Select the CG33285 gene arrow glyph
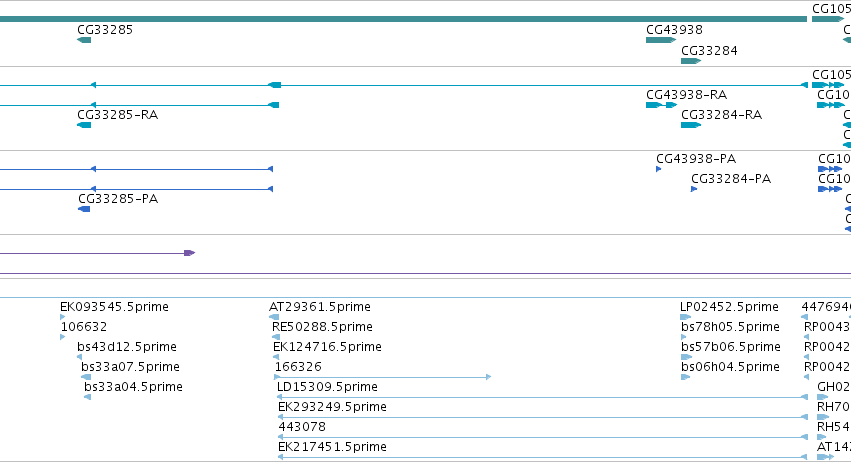The height and width of the screenshot is (462, 851). 84,40
